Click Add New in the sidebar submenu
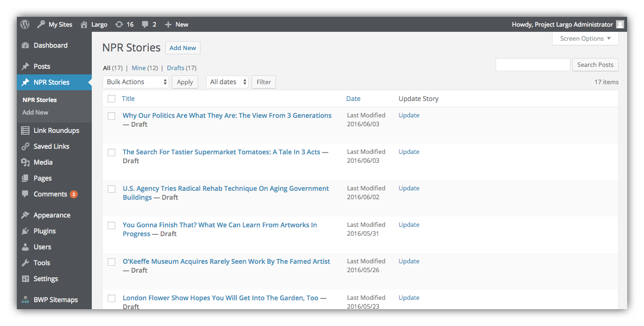The image size is (644, 326). tap(36, 112)
